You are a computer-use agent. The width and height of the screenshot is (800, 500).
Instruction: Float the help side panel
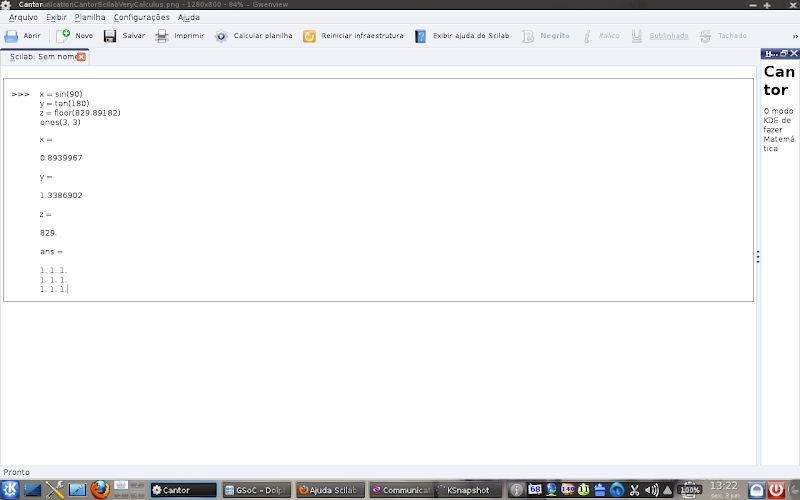pos(784,53)
